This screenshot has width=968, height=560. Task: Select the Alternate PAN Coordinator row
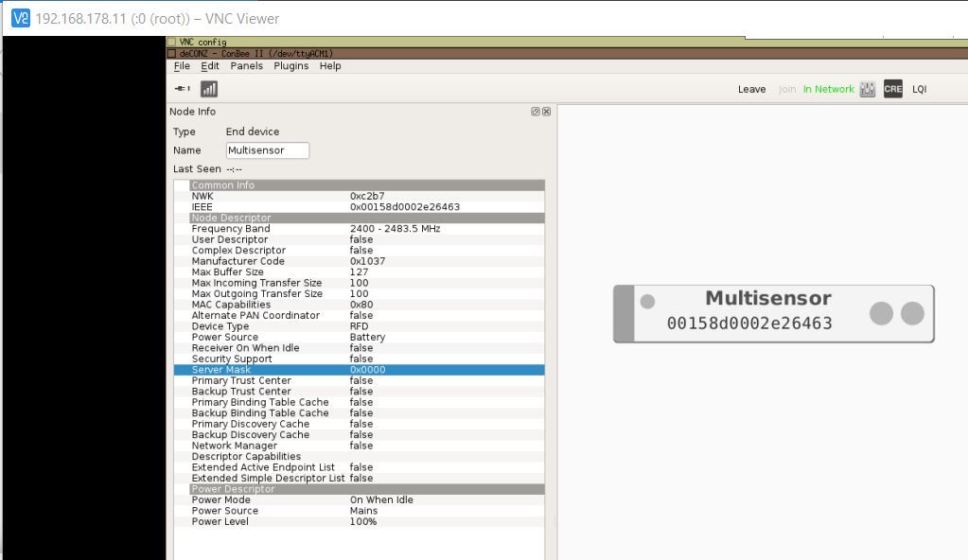(x=360, y=316)
